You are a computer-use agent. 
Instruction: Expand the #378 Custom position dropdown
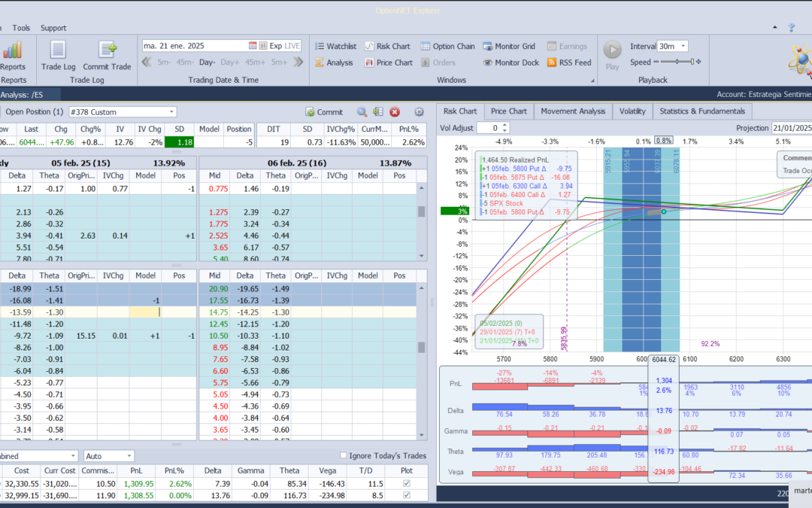coord(171,112)
